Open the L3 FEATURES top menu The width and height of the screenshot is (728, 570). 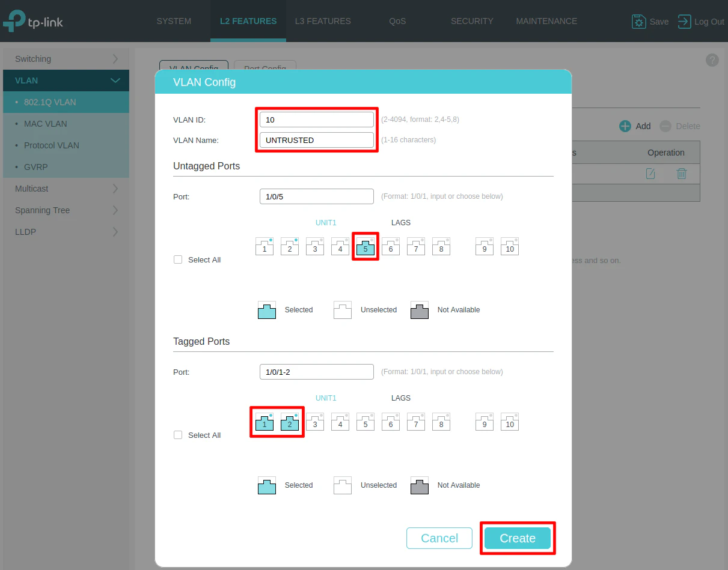click(x=323, y=21)
